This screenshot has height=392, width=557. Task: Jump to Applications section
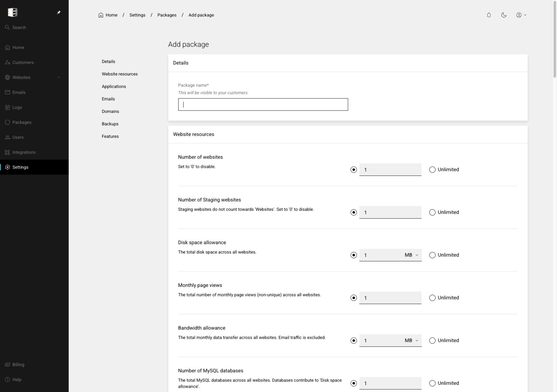pos(114,87)
